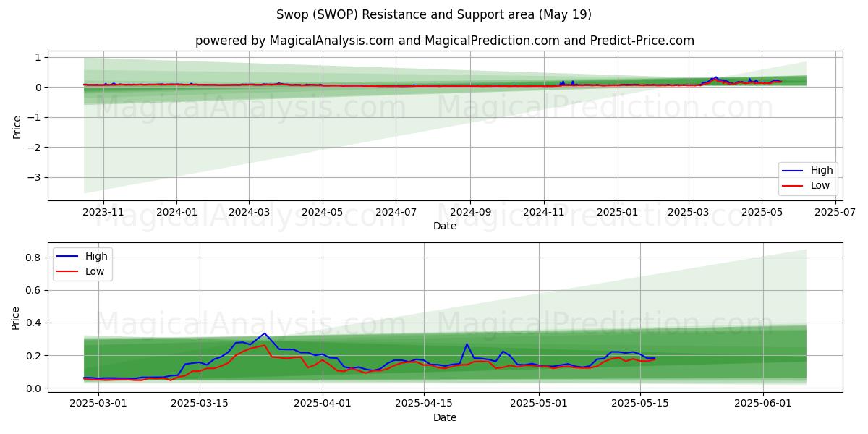Click the '2025-03' x-axis label
The width and height of the screenshot is (868, 434).
pos(688,213)
